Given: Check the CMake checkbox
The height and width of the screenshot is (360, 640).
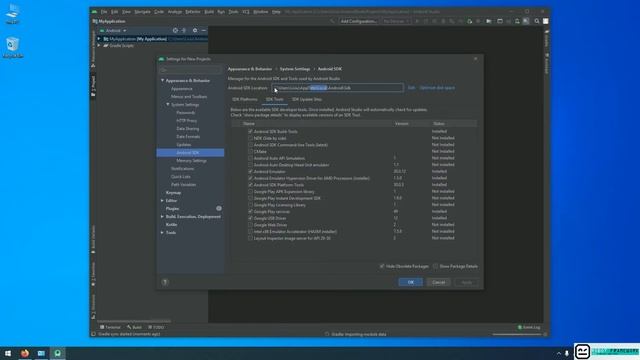Looking at the screenshot, I should tap(250, 151).
